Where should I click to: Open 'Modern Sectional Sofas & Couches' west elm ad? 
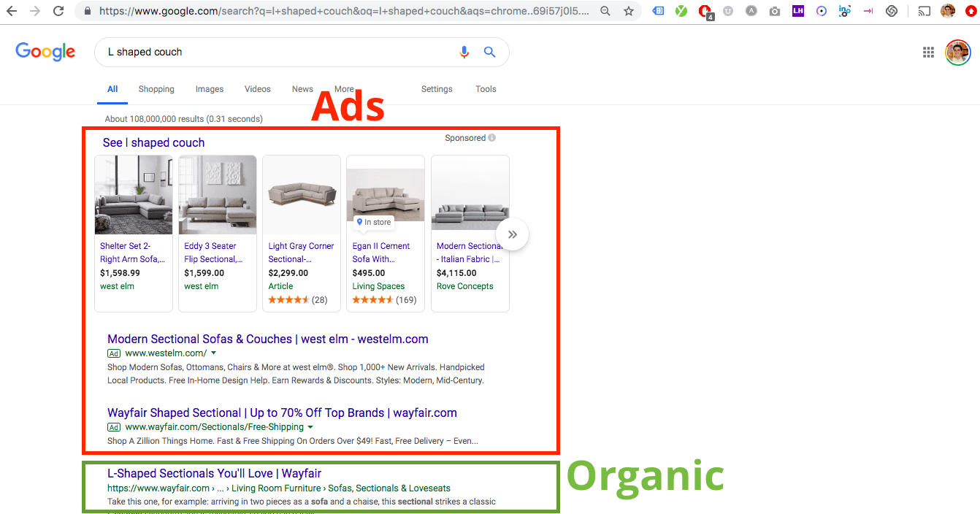click(x=268, y=339)
